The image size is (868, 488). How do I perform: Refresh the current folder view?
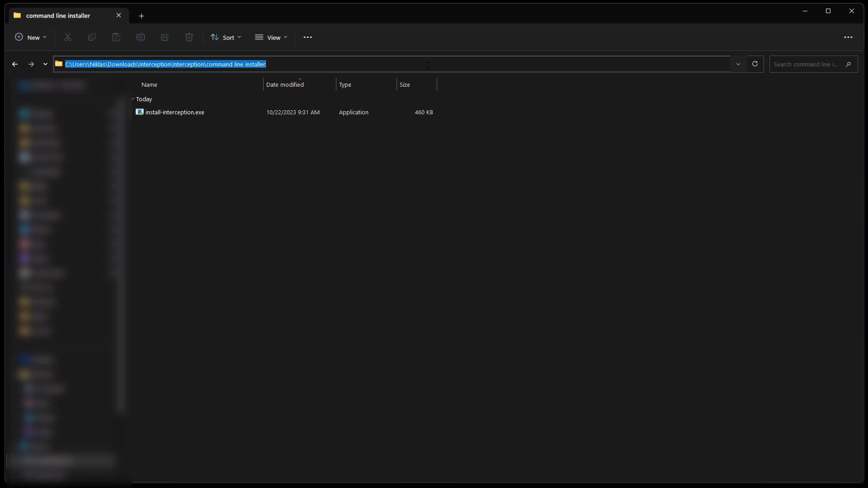(x=755, y=64)
